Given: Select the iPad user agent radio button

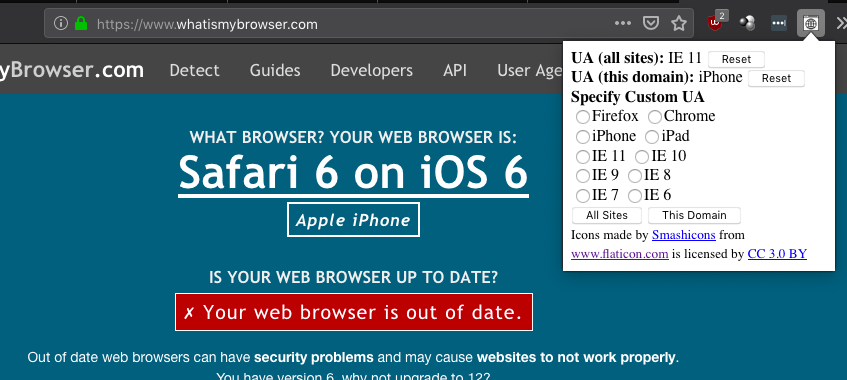Looking at the screenshot, I should [x=652, y=136].
